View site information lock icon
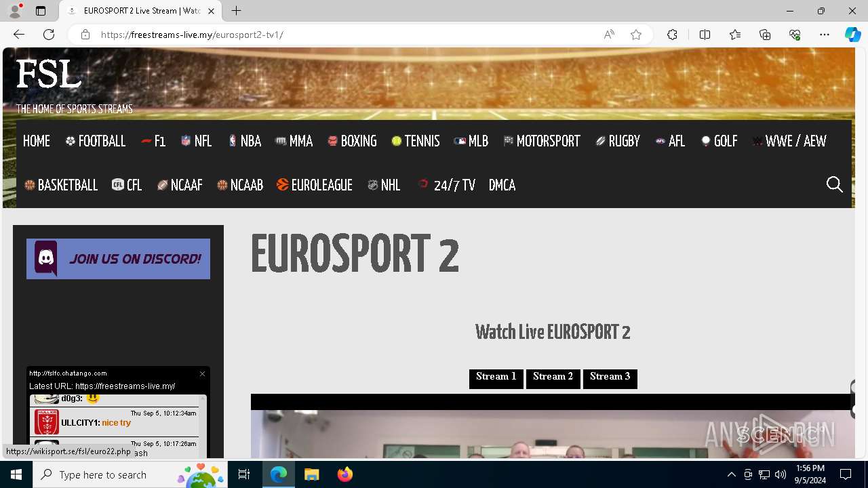Viewport: 868px width, 488px height. pos(85,35)
